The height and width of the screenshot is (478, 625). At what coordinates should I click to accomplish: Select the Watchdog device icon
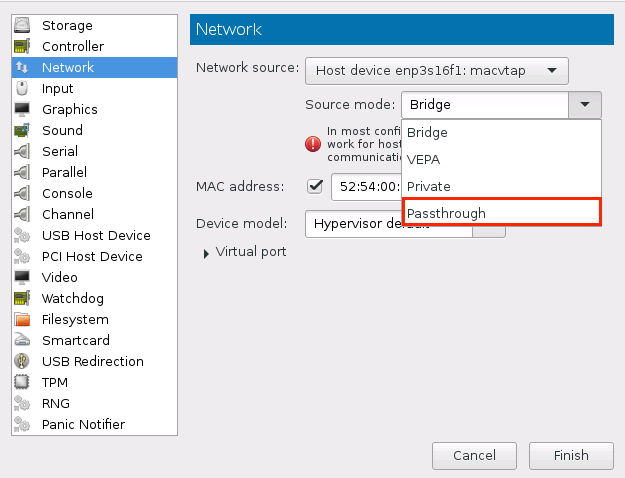tap(21, 298)
